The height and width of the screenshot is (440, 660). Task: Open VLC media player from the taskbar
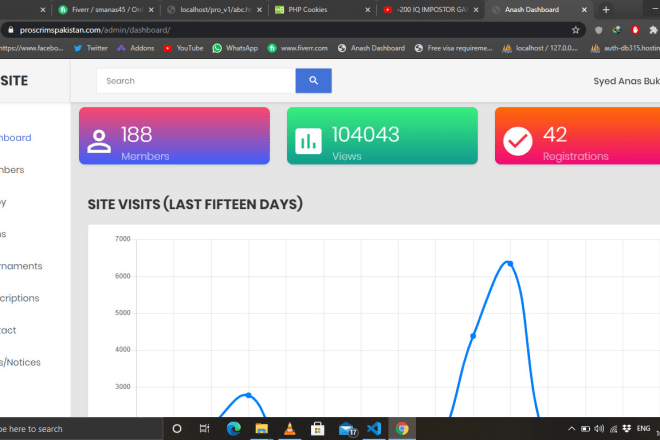(x=290, y=429)
